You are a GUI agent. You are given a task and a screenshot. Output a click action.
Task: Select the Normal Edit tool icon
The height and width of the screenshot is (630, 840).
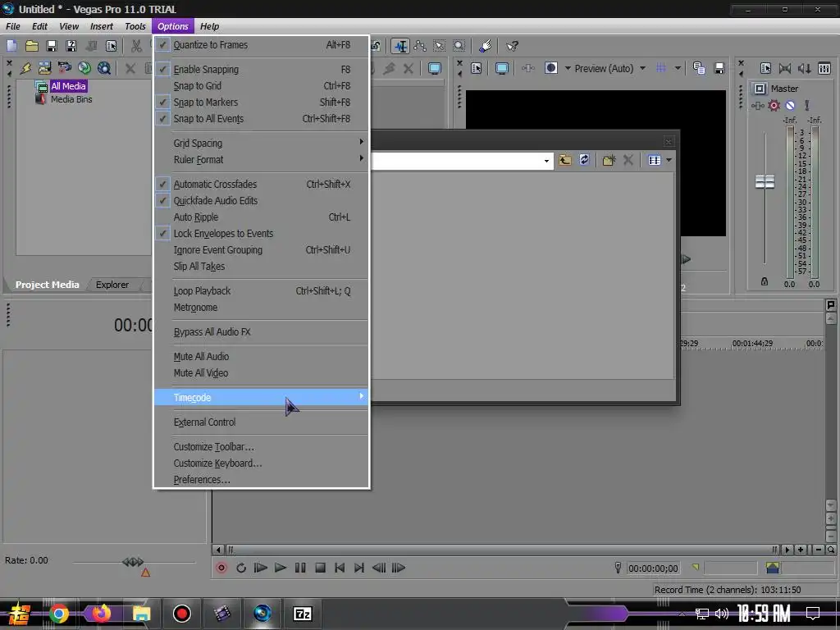point(400,46)
